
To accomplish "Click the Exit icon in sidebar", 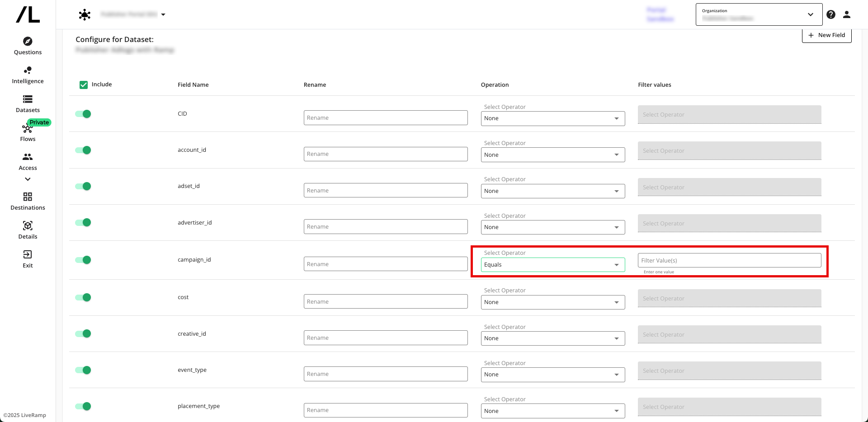I will [28, 255].
